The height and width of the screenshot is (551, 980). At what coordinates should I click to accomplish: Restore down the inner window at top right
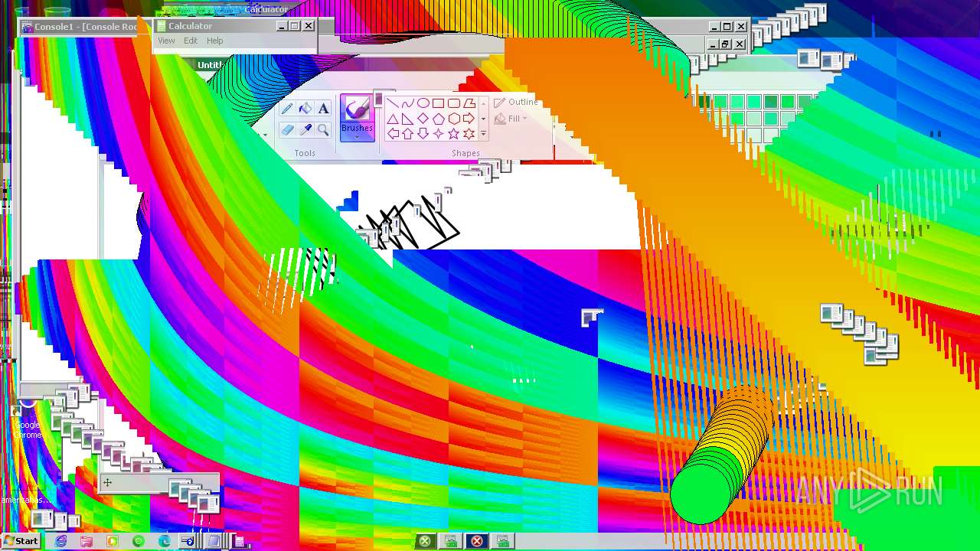click(725, 44)
